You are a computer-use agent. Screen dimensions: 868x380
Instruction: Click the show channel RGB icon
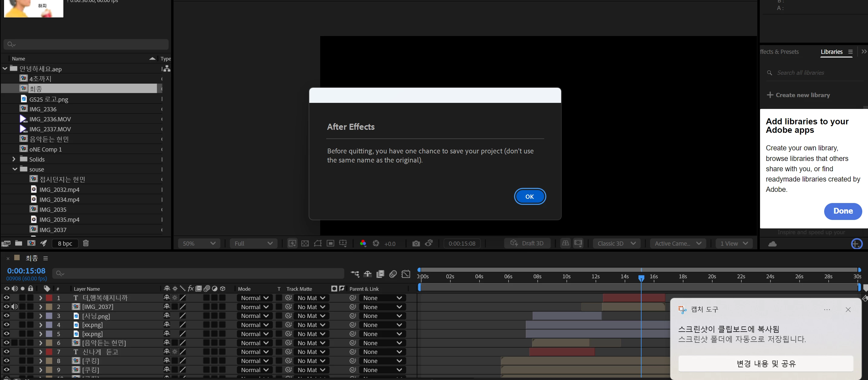363,244
